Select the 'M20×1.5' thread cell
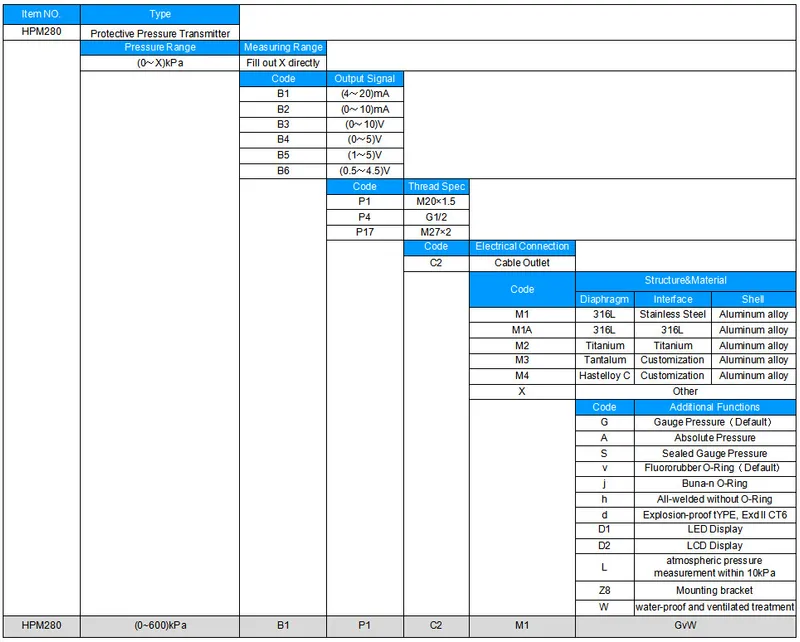800x642 pixels. click(x=436, y=202)
